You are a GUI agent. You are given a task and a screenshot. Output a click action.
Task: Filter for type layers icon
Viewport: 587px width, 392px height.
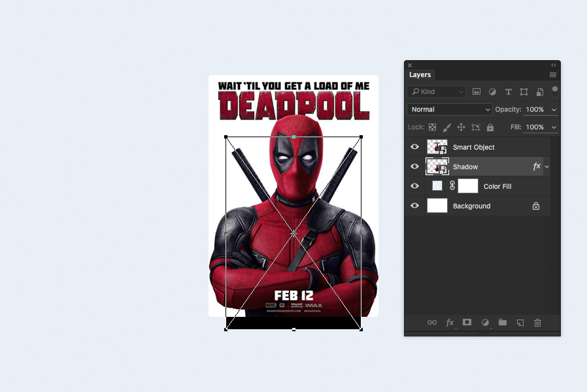click(x=508, y=91)
